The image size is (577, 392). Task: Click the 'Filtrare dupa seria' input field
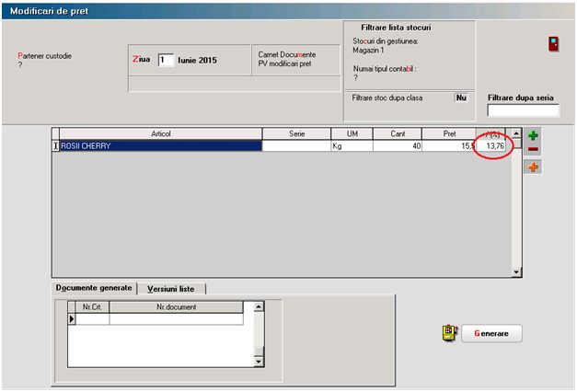[x=523, y=111]
